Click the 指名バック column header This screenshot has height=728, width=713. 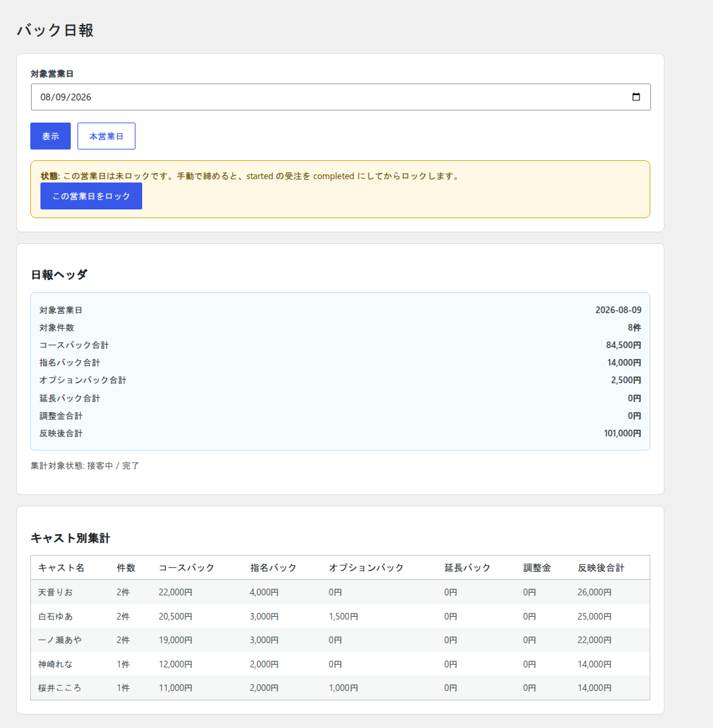(x=273, y=568)
